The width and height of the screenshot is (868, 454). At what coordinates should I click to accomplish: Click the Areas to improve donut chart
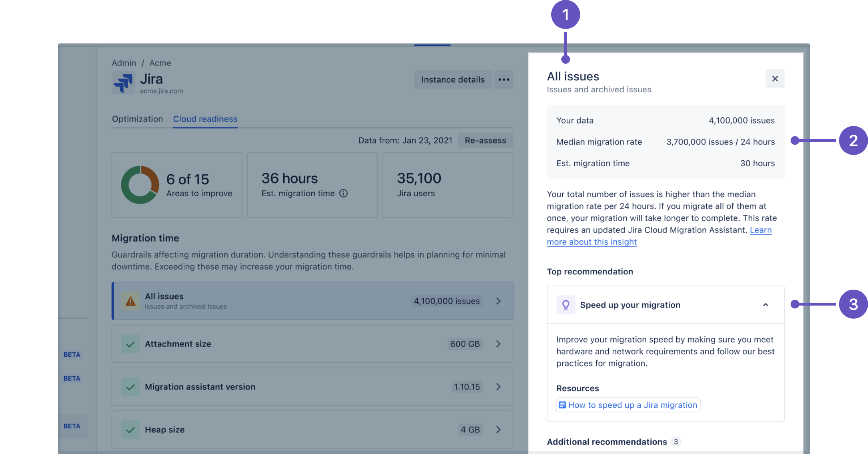click(x=140, y=185)
